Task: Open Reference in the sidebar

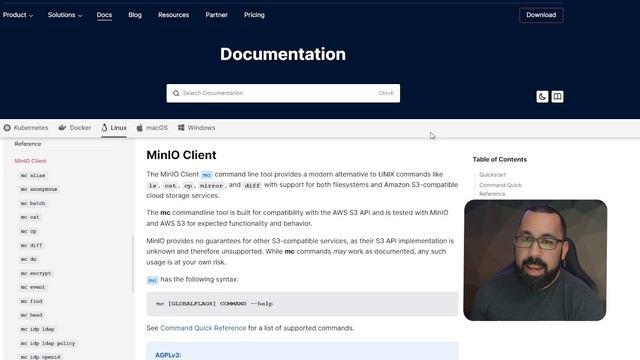Action: coord(28,144)
